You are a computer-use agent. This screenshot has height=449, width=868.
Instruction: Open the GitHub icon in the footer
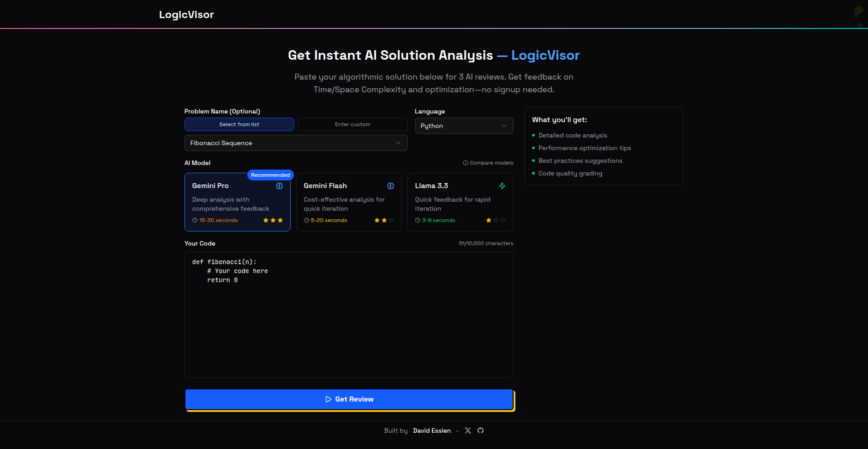tap(480, 430)
